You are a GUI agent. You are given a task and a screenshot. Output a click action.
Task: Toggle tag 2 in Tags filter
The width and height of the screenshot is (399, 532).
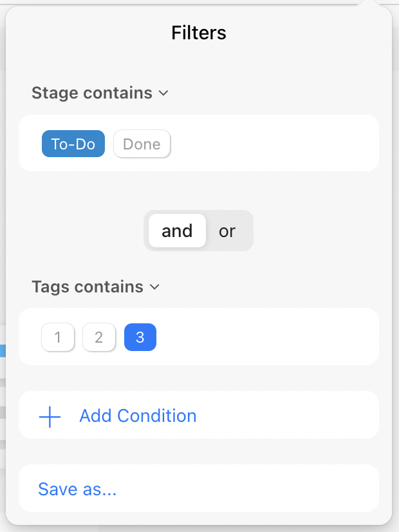tap(98, 337)
